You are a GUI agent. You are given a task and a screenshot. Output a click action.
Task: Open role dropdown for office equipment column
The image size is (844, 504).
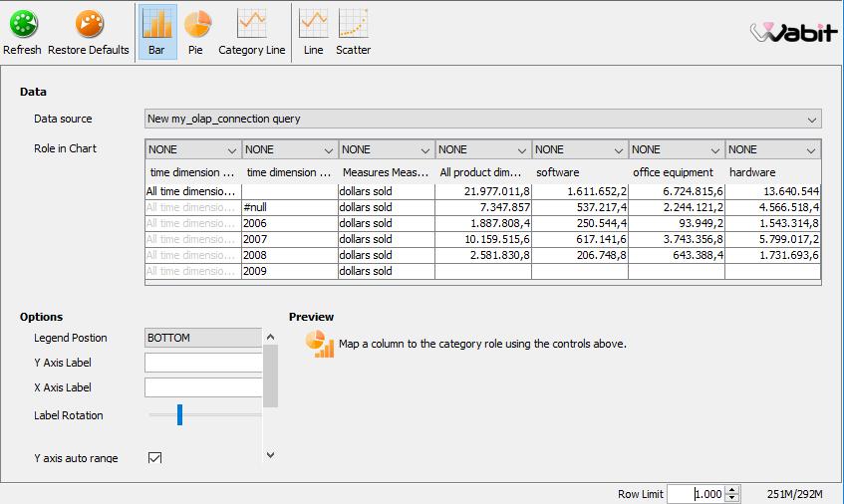coord(676,149)
